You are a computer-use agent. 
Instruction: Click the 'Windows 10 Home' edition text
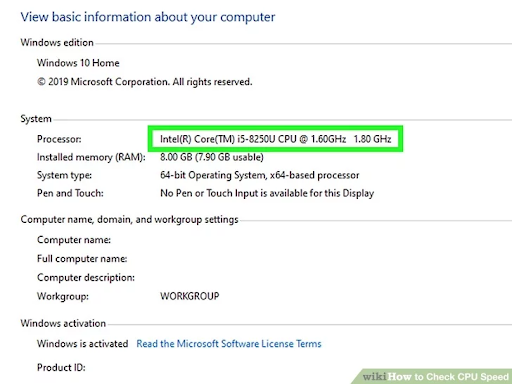78,63
